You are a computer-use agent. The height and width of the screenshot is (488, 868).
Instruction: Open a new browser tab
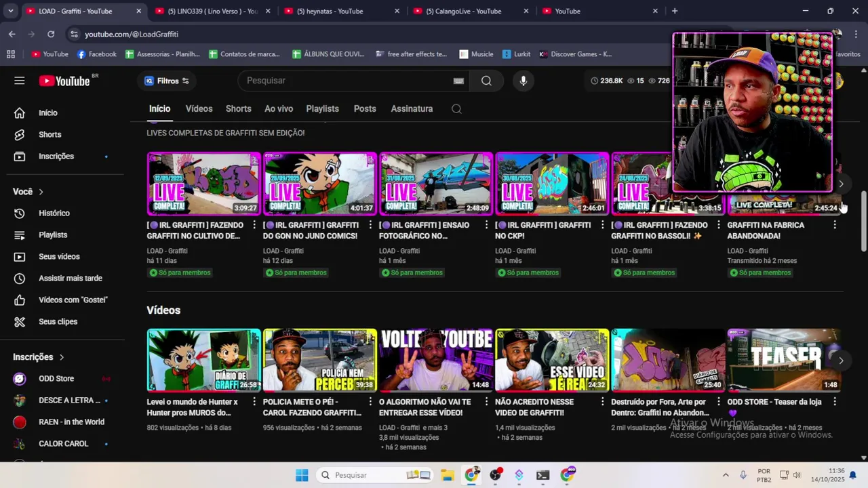coord(674,11)
